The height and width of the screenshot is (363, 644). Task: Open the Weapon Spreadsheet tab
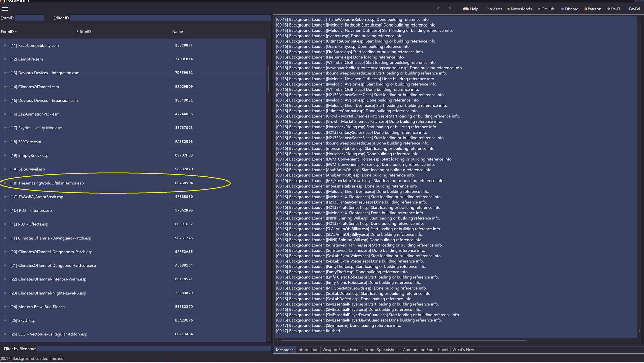(341, 350)
